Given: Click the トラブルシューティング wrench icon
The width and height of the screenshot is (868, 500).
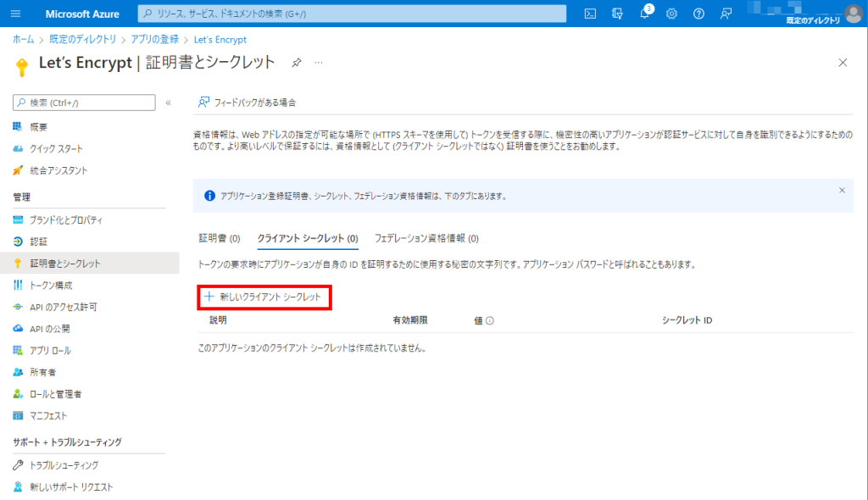Looking at the screenshot, I should point(18,465).
